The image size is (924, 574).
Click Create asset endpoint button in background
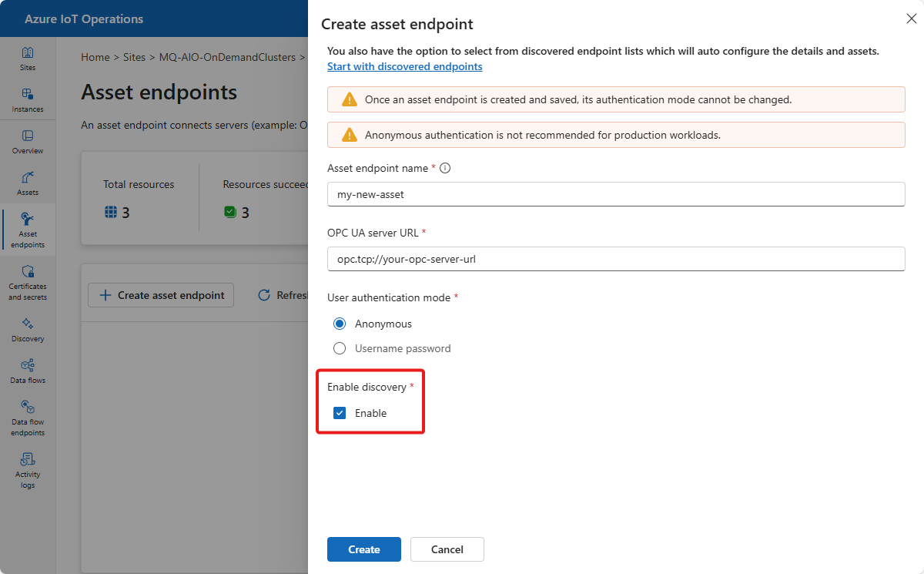pos(161,295)
